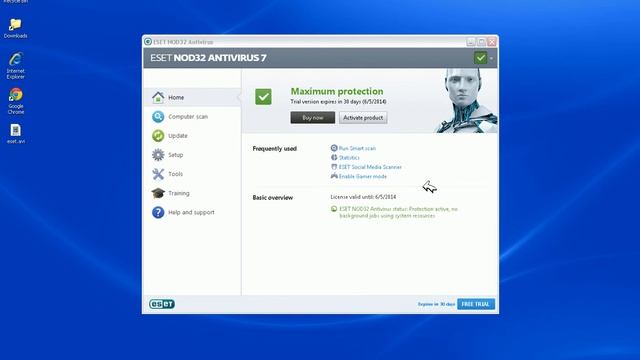Viewport: 640px width, 360px height.
Task: Click the green protection status icon
Action: 334,209
